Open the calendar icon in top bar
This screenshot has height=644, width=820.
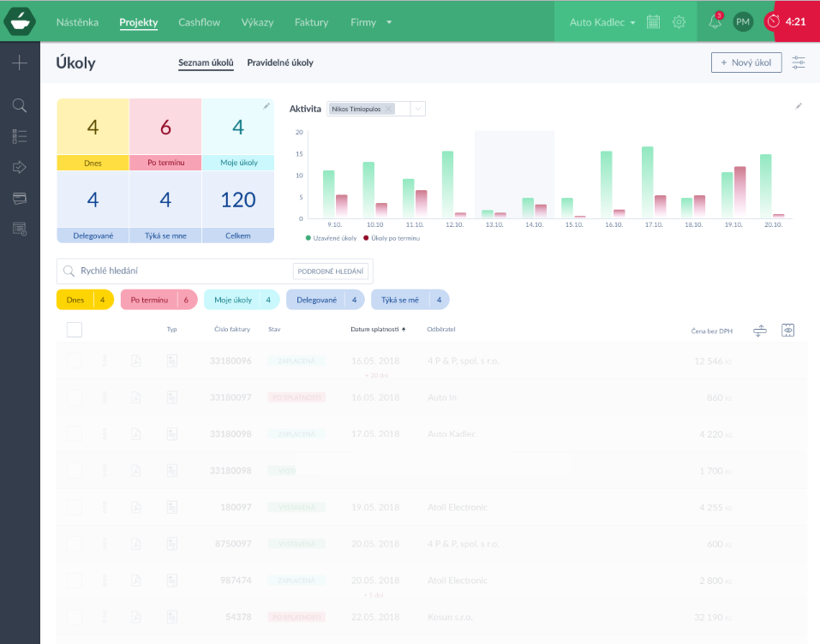[654, 22]
